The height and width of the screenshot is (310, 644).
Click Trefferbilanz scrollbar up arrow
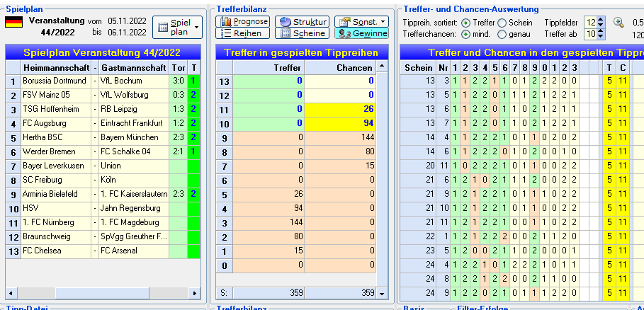[383, 66]
